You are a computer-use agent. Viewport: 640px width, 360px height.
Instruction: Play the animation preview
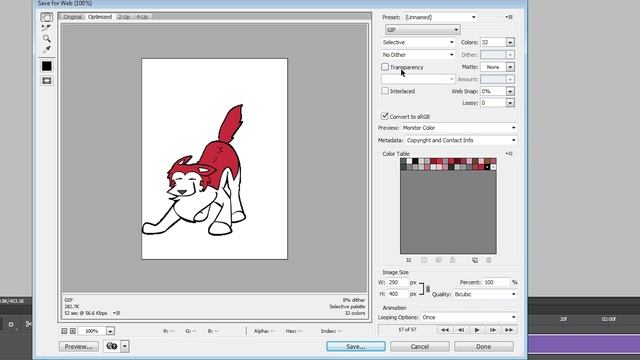(477, 330)
